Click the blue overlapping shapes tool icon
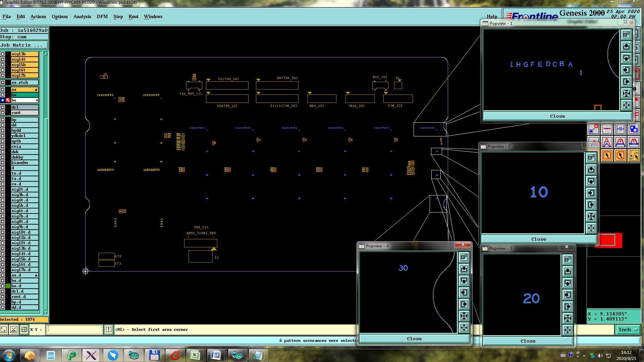 pos(634,129)
